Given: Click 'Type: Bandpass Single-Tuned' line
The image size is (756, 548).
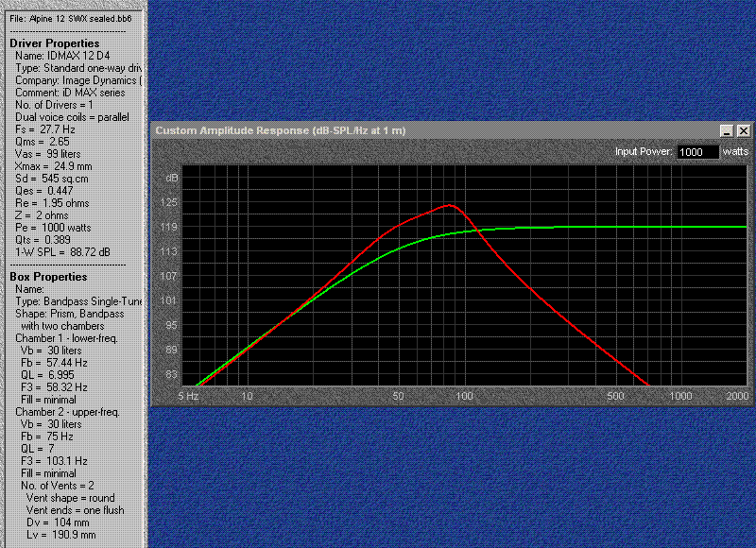Looking at the screenshot, I should coord(78,301).
